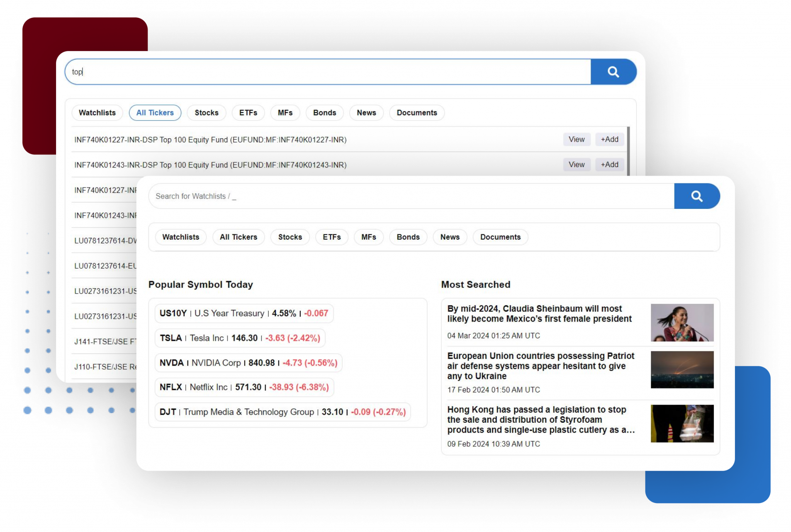Select Watchlists tab in the back window
This screenshot has height=532, width=791.
tap(97, 113)
